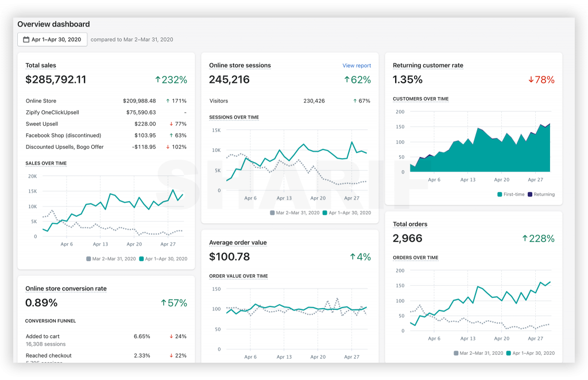Click the Total sales card title
This screenshot has height=380, width=588.
click(41, 66)
